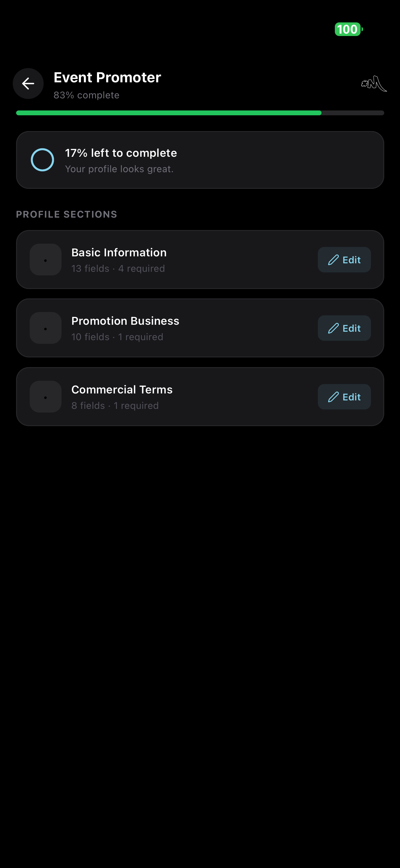Click the blue circular progress ring

click(42, 160)
